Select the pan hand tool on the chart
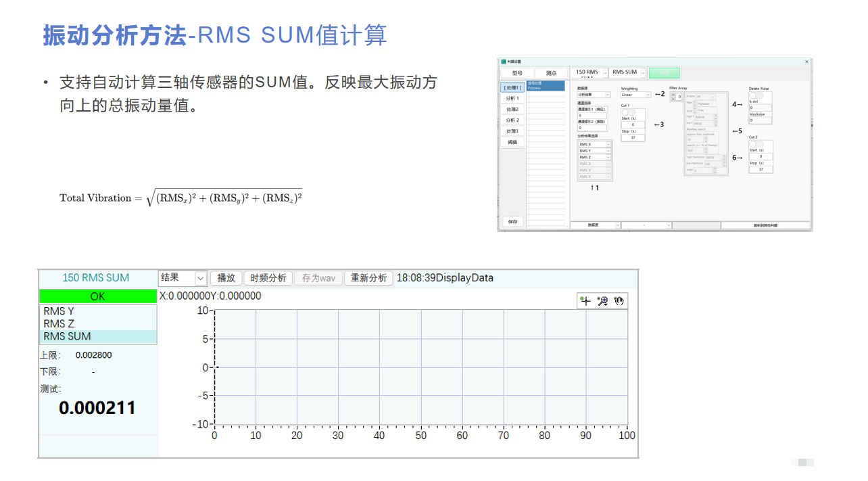 click(619, 301)
